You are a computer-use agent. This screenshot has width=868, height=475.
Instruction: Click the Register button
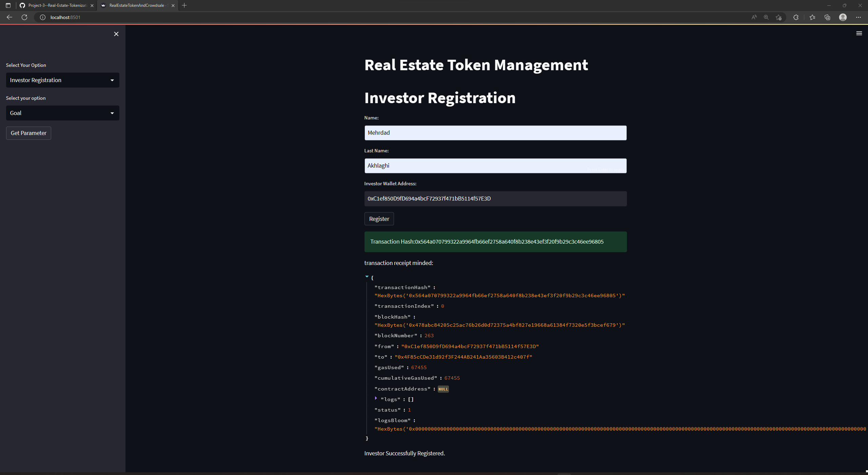pyautogui.click(x=379, y=218)
